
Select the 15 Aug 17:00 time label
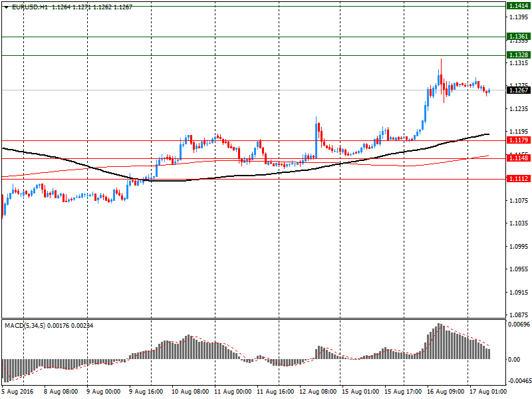403,392
